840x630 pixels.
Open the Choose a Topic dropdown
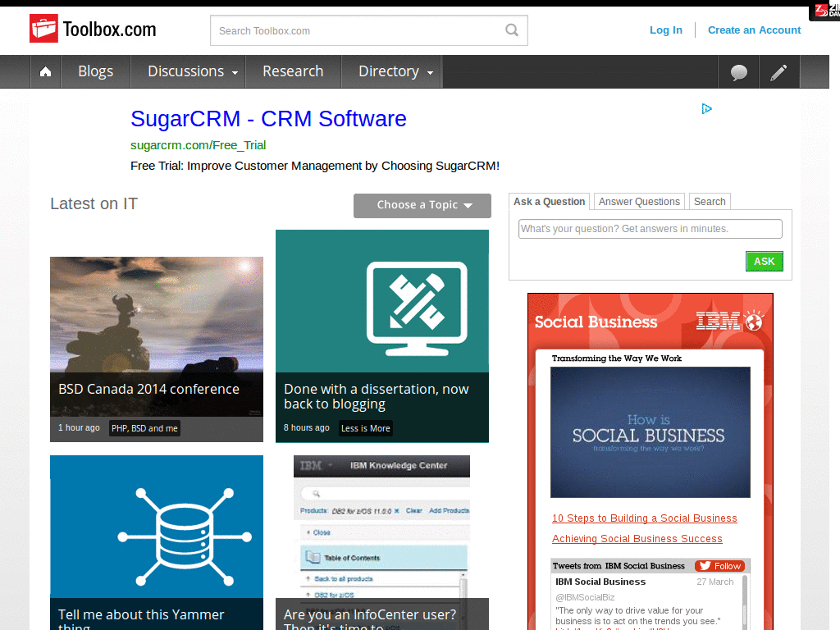(x=422, y=205)
